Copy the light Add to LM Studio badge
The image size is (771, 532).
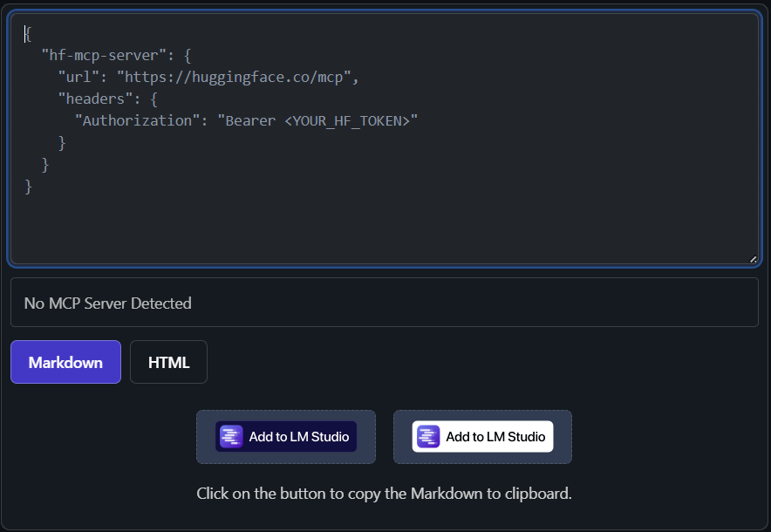point(483,437)
